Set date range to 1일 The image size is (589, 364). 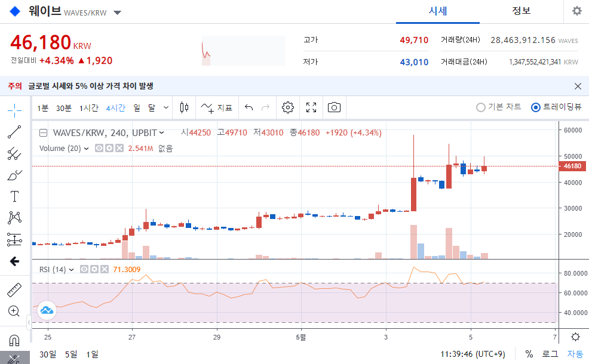pos(92,354)
